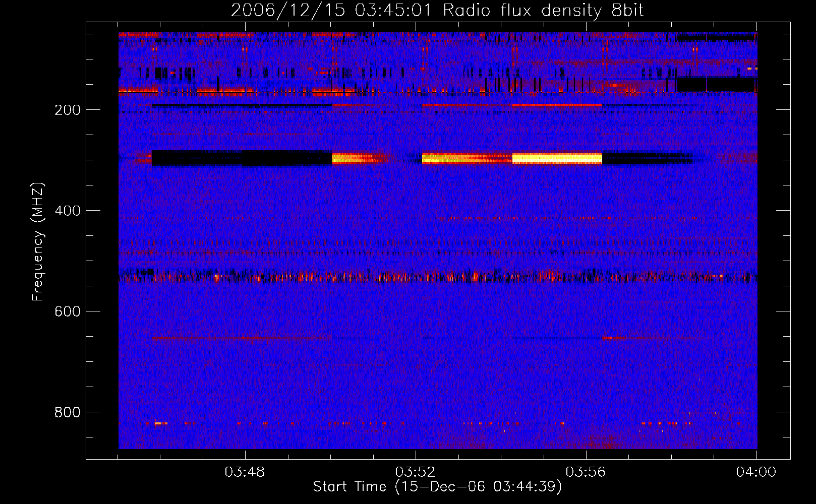Click the 800 frequency tick label
The image size is (816, 504).
pyautogui.click(x=68, y=412)
